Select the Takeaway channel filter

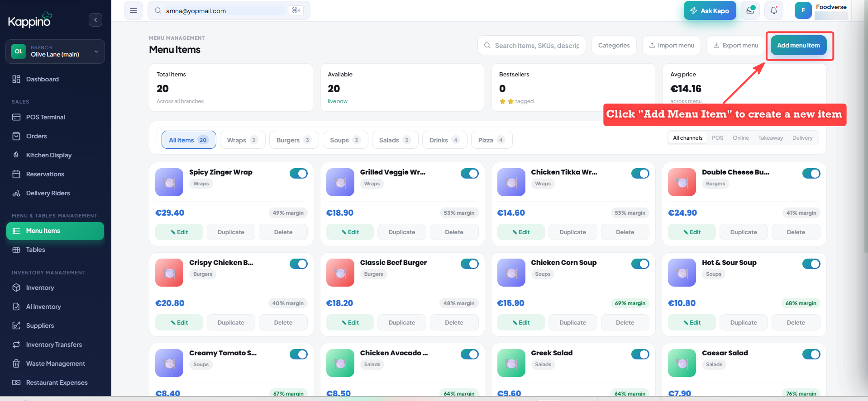coord(771,138)
